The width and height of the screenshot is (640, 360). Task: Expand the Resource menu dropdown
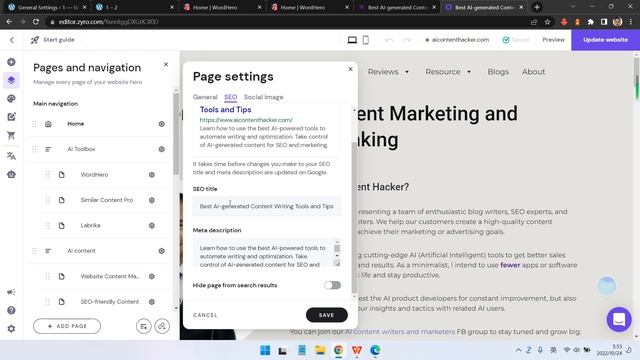(469, 72)
